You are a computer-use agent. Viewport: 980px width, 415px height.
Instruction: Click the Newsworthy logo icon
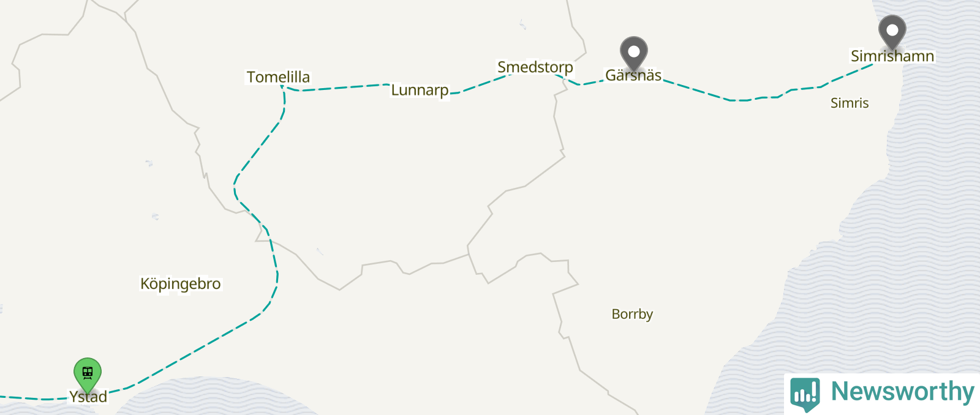point(805,394)
